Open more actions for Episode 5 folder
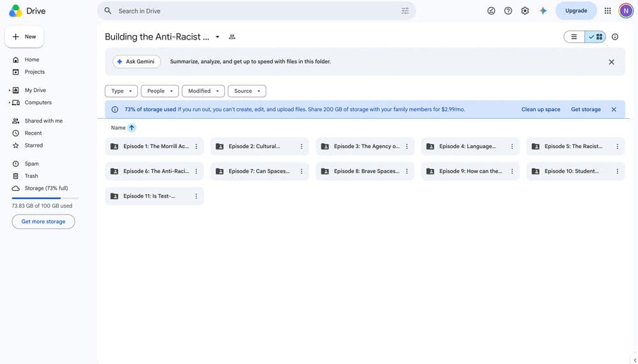Screen dimensions: 638x364 pos(618,146)
